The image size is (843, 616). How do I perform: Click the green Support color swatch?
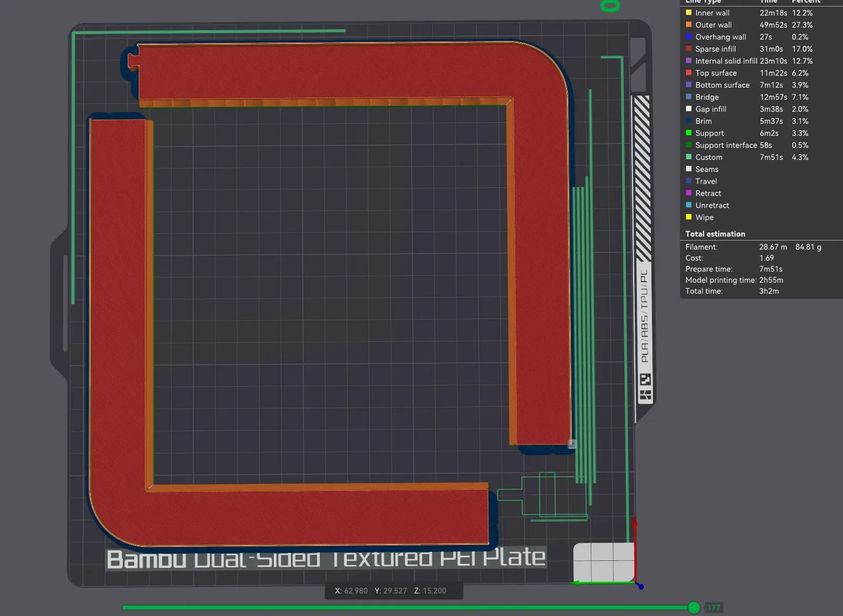[689, 133]
